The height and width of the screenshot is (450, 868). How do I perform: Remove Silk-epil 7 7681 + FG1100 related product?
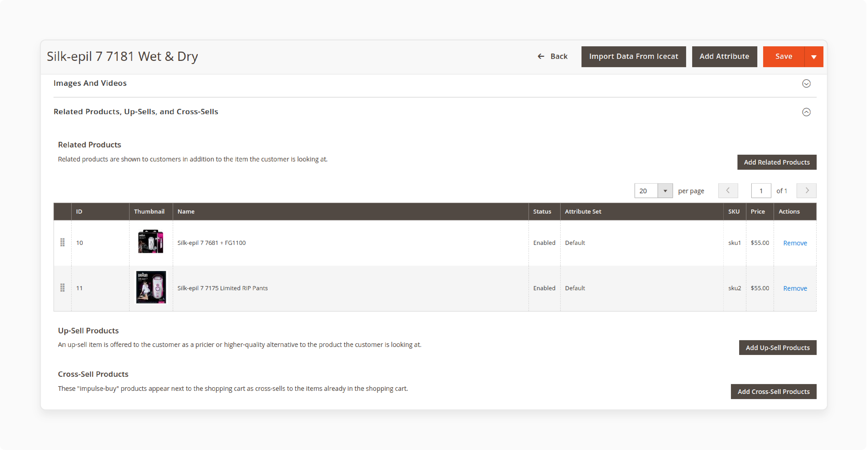(795, 243)
